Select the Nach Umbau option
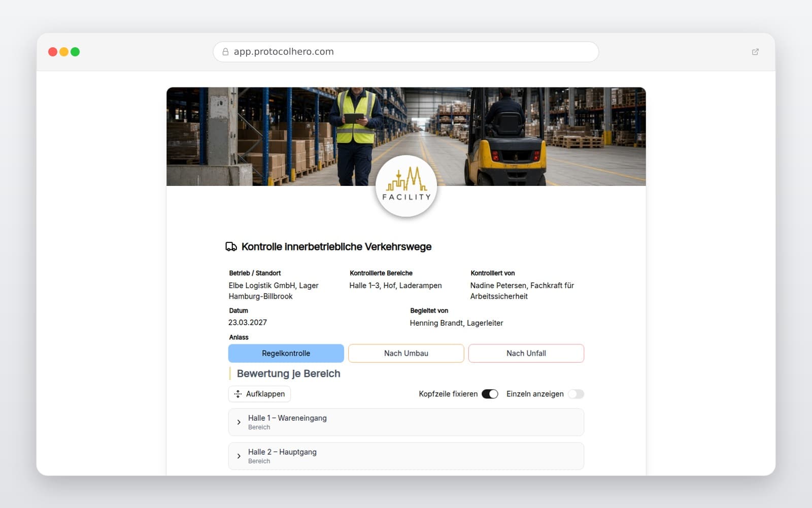The image size is (812, 508). click(x=406, y=354)
